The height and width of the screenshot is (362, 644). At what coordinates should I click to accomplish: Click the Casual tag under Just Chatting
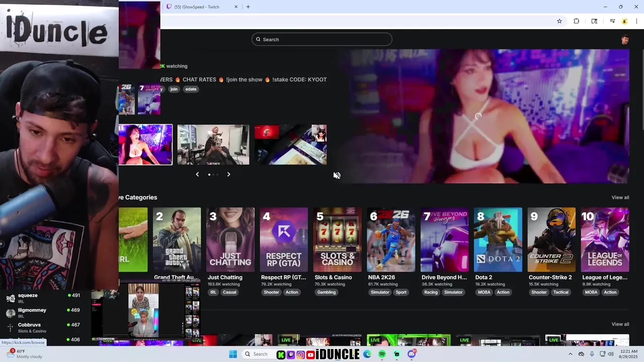(x=229, y=292)
